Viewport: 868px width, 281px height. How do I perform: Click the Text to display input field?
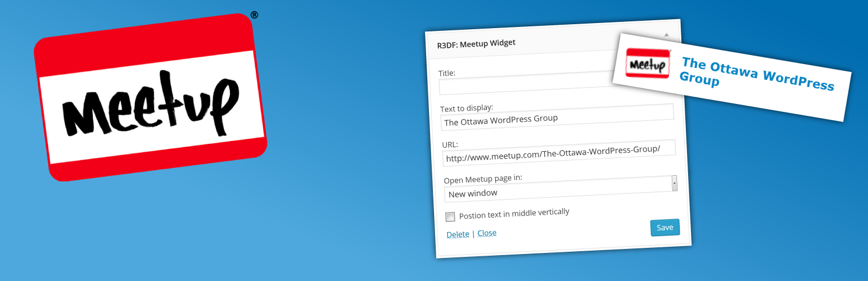pyautogui.click(x=557, y=115)
